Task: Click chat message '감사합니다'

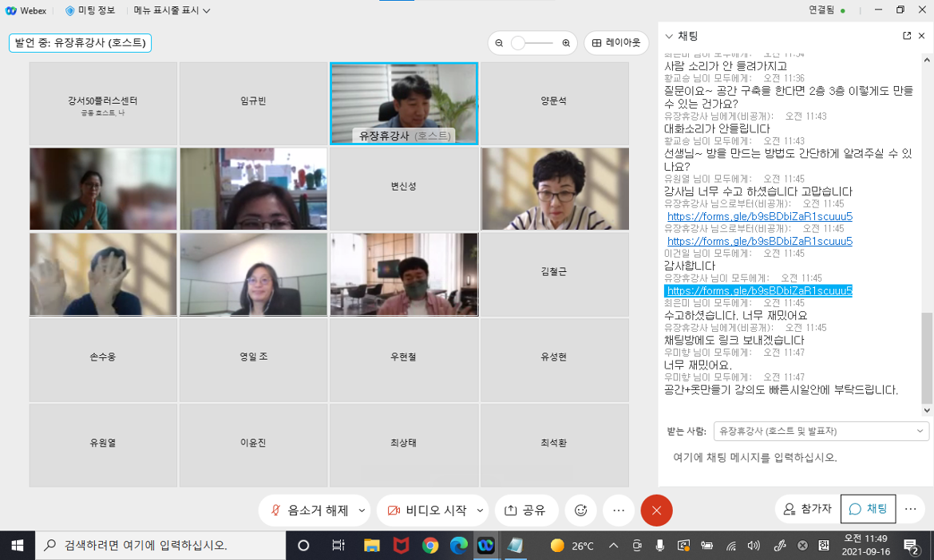Action: [x=689, y=266]
